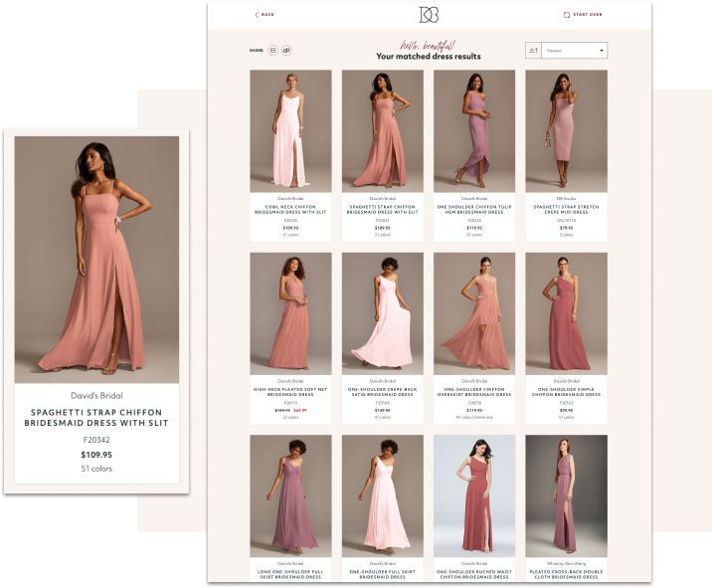Open the High-Neck Pleated Soft Net dress photo
Screen dimensions: 712x588
pos(290,313)
